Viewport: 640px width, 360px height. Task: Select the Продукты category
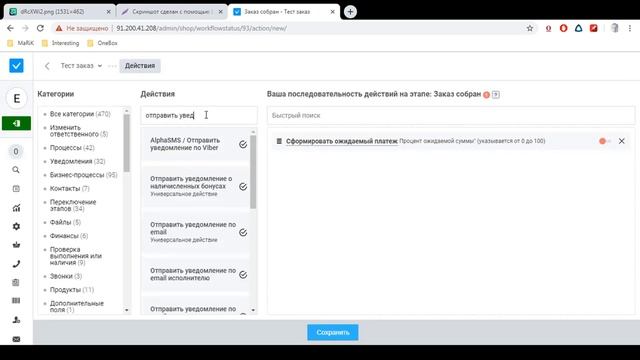tap(72, 290)
